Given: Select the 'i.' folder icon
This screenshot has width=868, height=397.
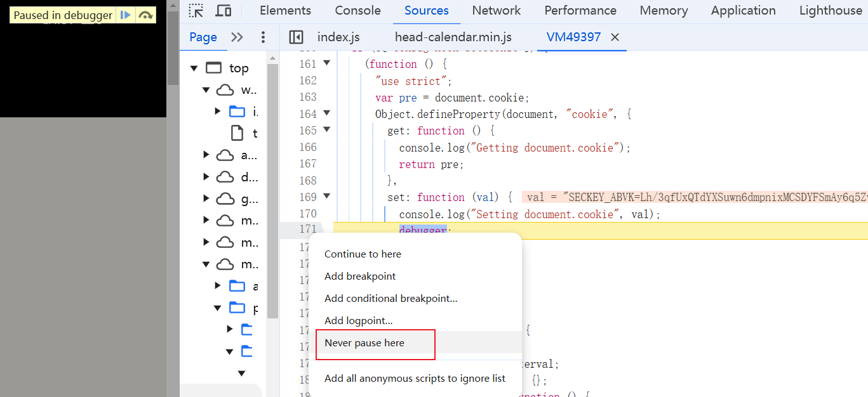Looking at the screenshot, I should point(237,112).
